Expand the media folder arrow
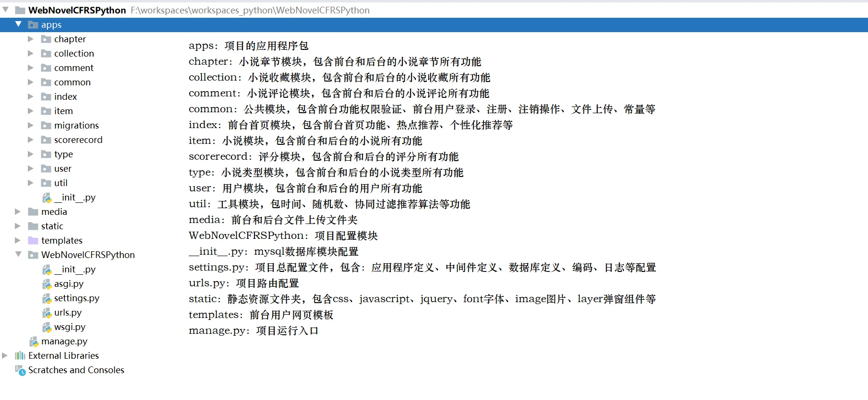 pyautogui.click(x=18, y=212)
